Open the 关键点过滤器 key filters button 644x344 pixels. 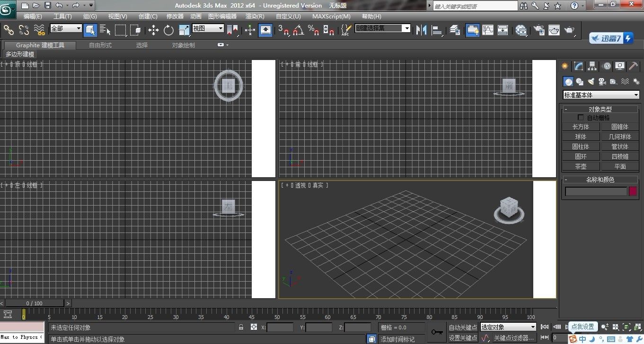[514, 338]
